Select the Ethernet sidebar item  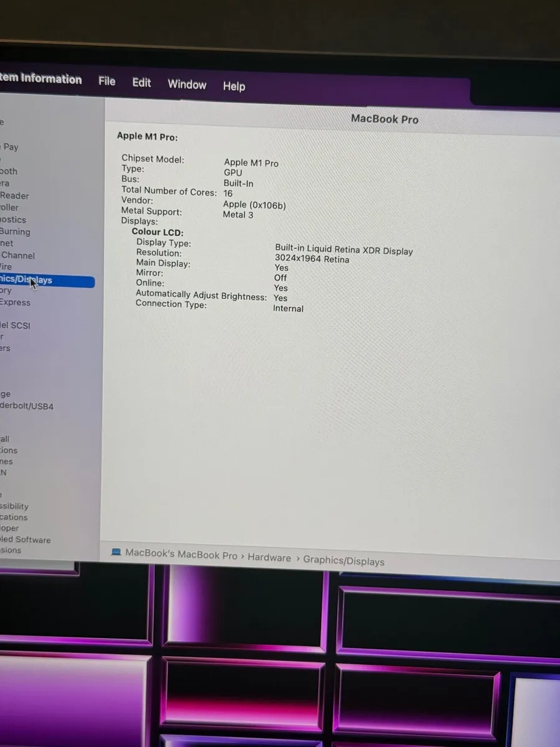pos(7,243)
